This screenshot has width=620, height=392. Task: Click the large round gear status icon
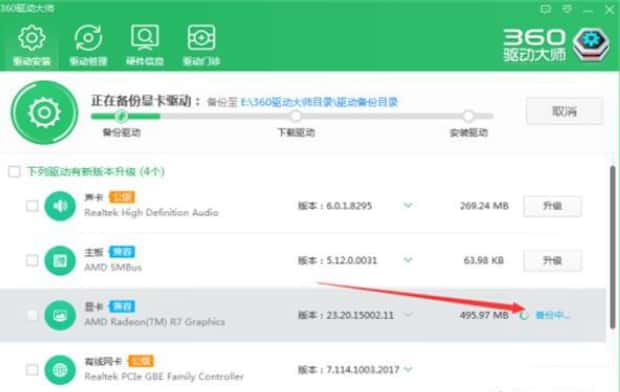[44, 113]
